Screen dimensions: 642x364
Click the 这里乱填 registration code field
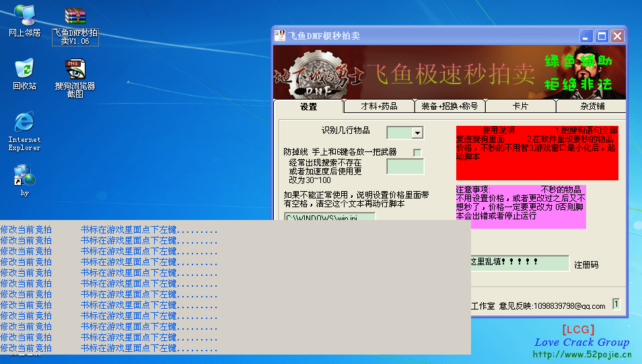click(x=520, y=263)
